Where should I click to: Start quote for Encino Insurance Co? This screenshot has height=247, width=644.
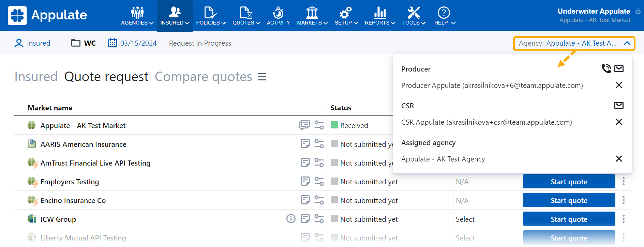pyautogui.click(x=569, y=200)
